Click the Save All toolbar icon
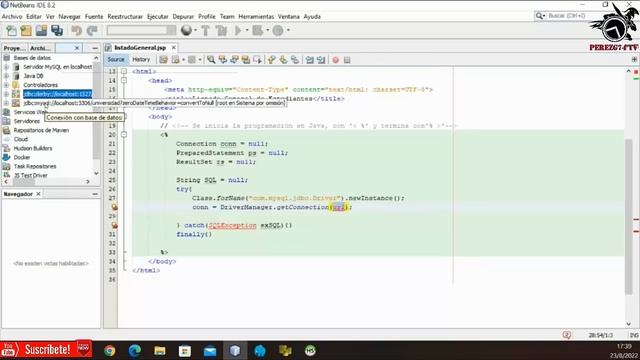 57,31
